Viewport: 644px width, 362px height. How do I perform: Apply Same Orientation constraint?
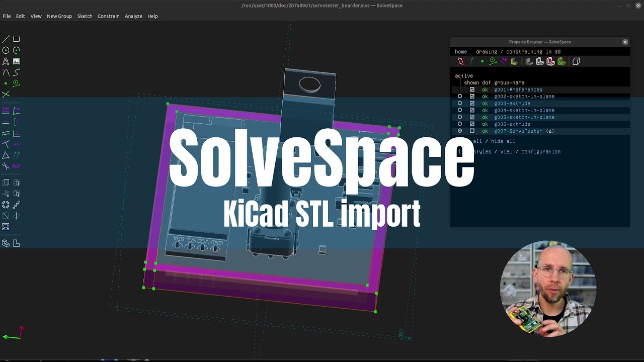(17, 155)
